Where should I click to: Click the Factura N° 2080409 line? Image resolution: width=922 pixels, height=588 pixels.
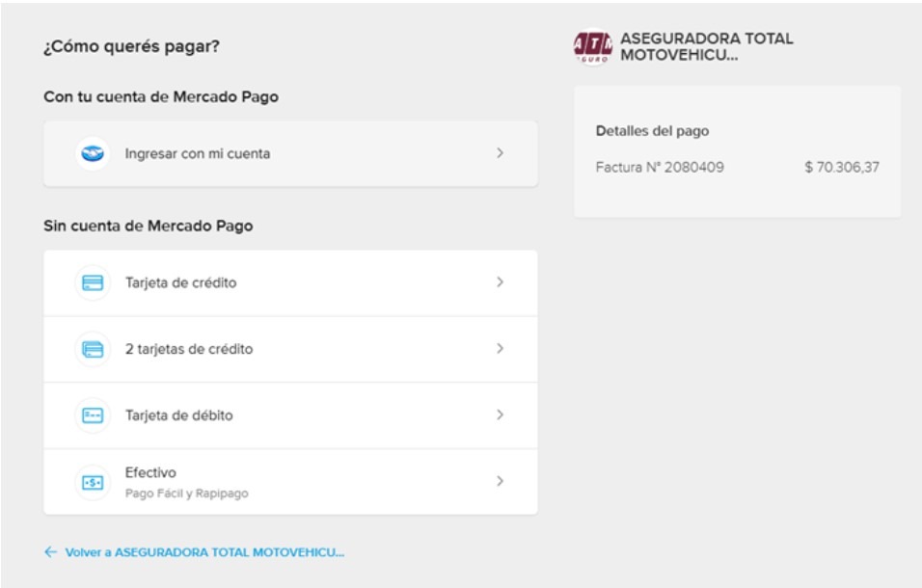660,169
